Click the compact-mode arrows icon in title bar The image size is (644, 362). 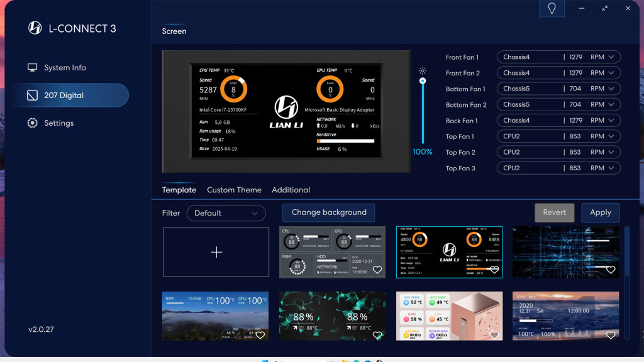[604, 8]
